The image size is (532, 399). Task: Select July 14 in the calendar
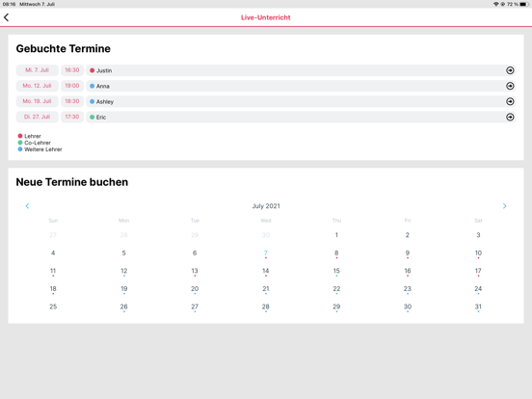click(x=266, y=271)
